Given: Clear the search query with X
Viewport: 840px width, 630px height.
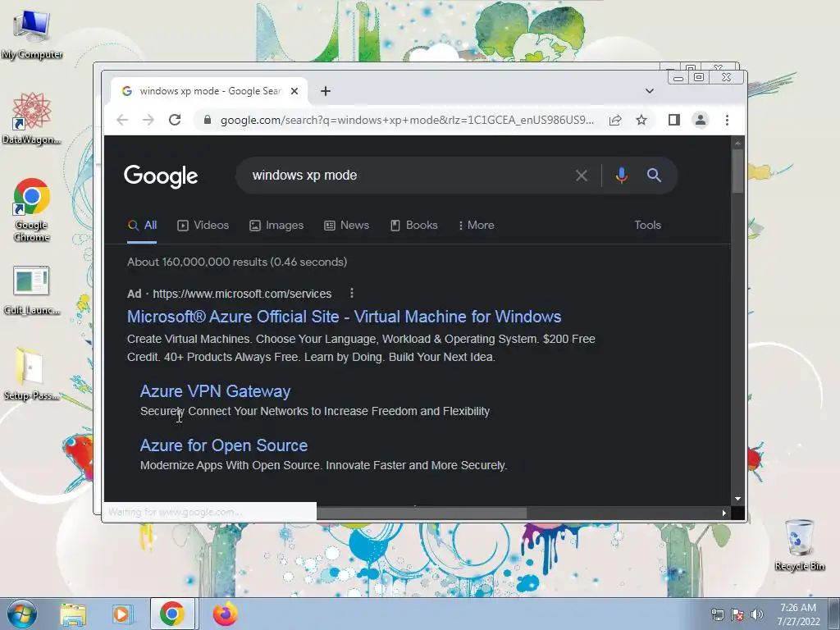Looking at the screenshot, I should point(582,176).
